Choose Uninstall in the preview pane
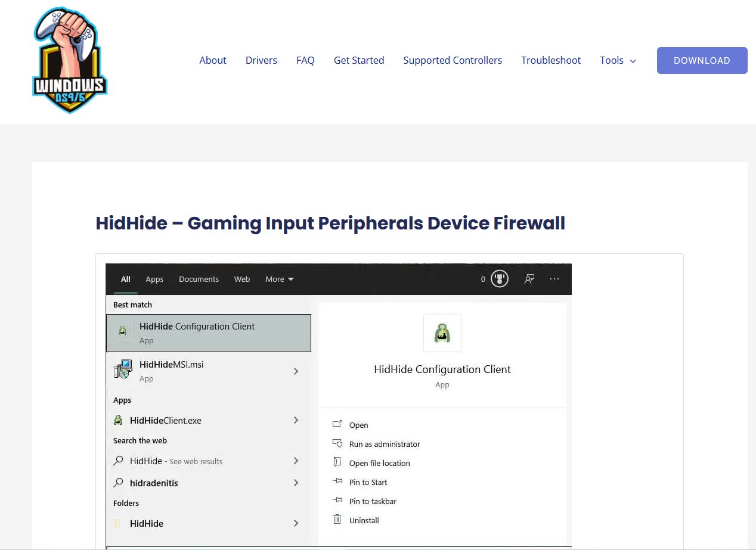 coord(364,520)
